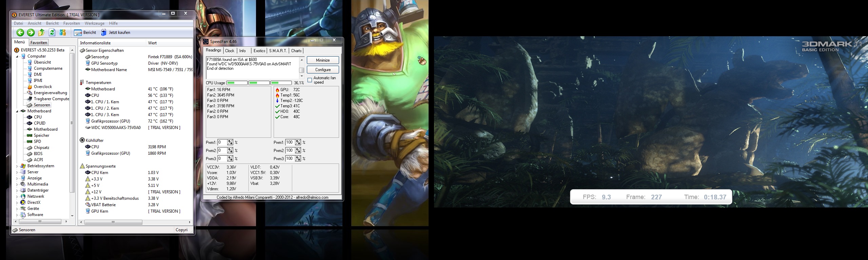Open the Bericht report button
The height and width of the screenshot is (260, 868).
click(x=85, y=32)
